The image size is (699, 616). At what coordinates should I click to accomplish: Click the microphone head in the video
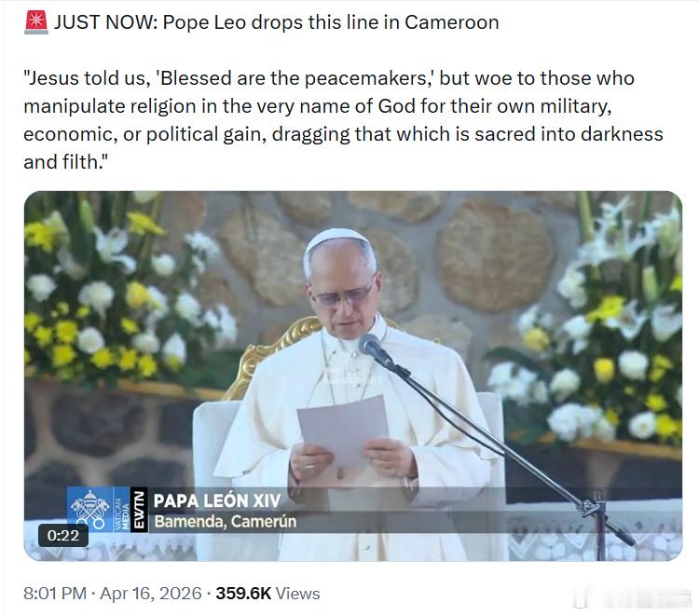pos(371,345)
